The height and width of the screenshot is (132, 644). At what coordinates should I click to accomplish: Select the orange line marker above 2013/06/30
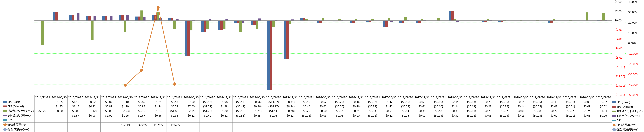point(125,85)
